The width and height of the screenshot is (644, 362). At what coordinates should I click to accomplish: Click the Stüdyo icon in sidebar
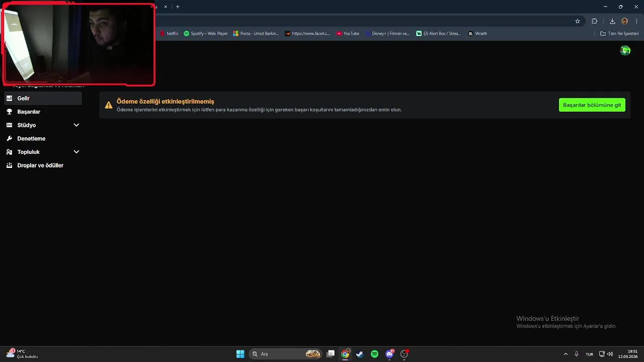tap(9, 125)
